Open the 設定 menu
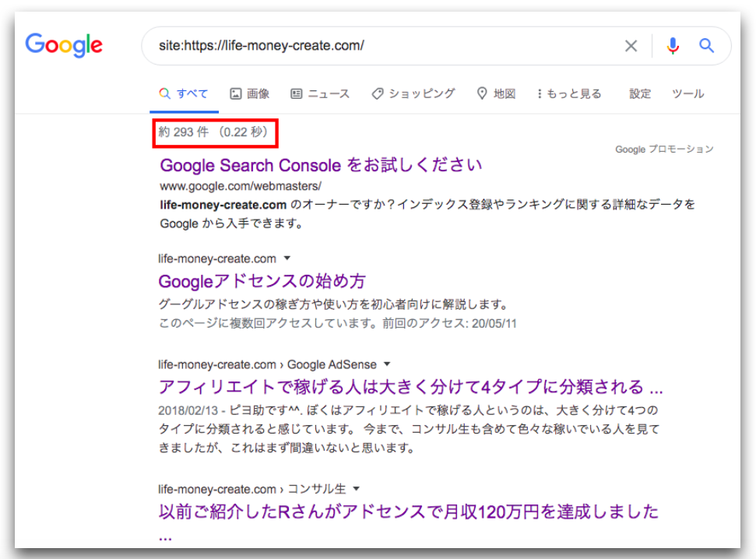756x559 pixels. (x=640, y=93)
